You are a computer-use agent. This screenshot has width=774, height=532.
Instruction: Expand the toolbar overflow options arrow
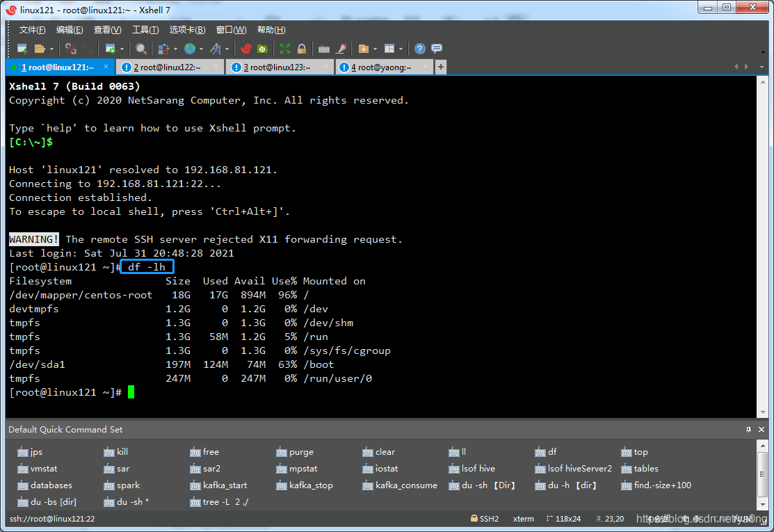tap(763, 52)
